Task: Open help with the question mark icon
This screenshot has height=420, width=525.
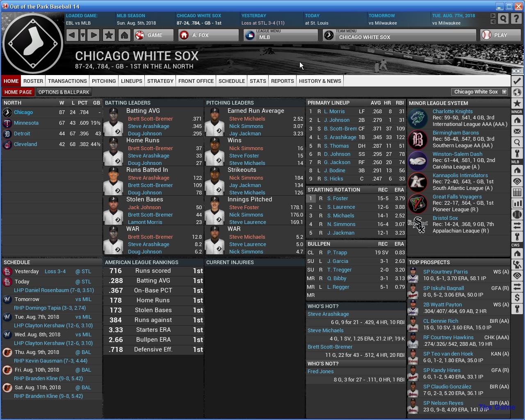Action: click(x=517, y=19)
